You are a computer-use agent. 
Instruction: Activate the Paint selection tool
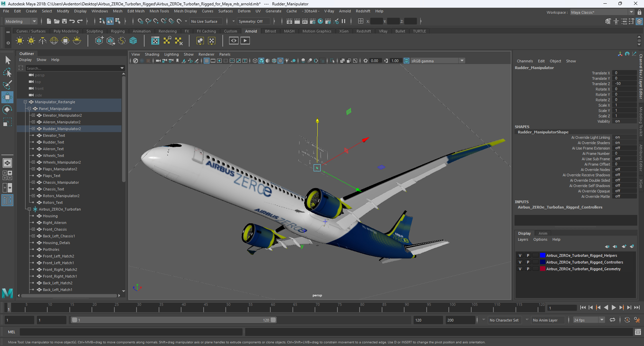7,84
